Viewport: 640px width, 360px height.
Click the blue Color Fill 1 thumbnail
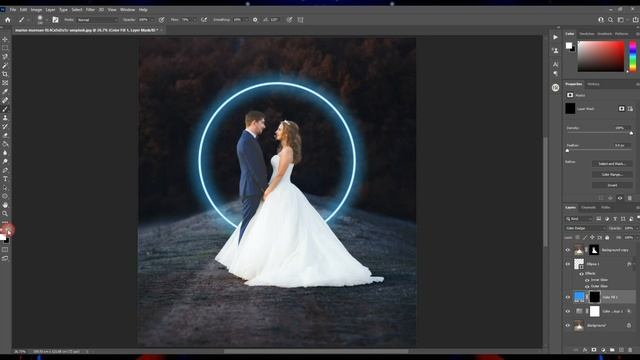click(x=579, y=297)
